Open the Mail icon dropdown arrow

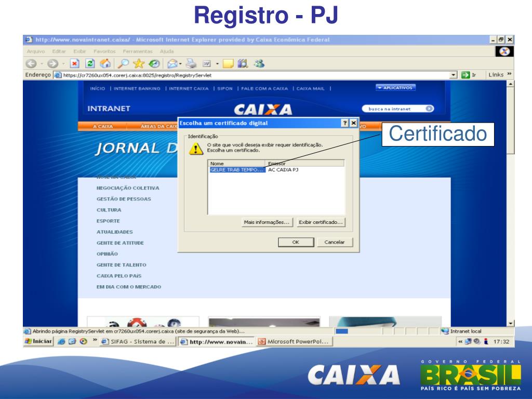click(181, 64)
